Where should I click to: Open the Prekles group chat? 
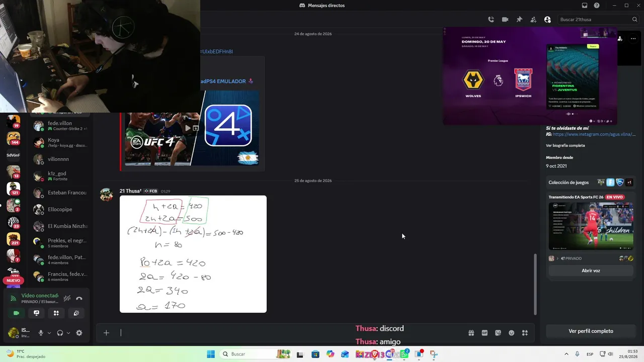point(60,243)
